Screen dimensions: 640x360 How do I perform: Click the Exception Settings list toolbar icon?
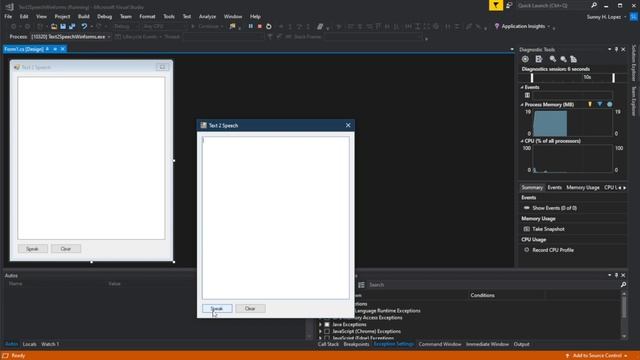point(361,285)
